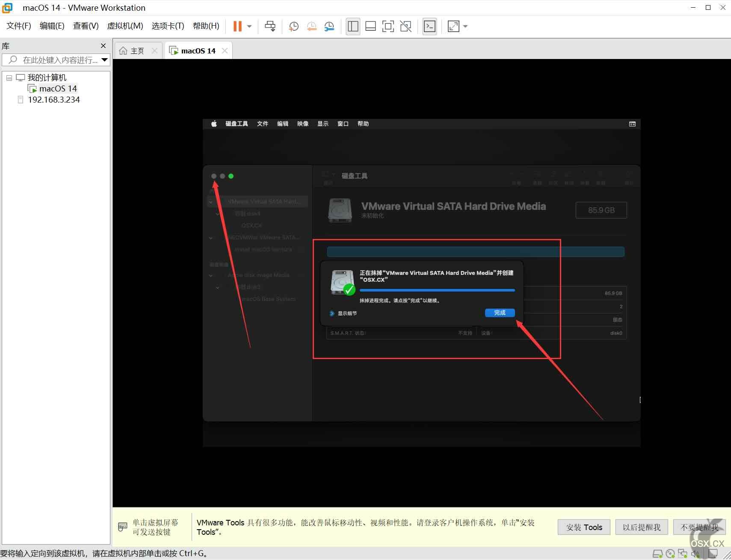Revert to the previous snapshot
Viewport: 731px width, 560px height.
click(311, 26)
